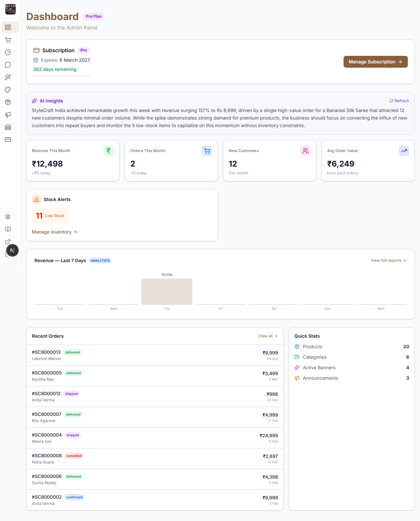
Task: Click the round N avatar badge
Action: (12, 251)
